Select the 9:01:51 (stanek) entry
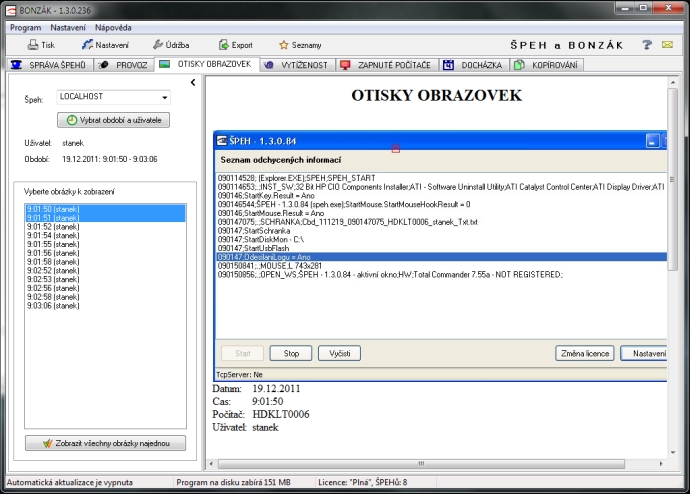 (105, 218)
